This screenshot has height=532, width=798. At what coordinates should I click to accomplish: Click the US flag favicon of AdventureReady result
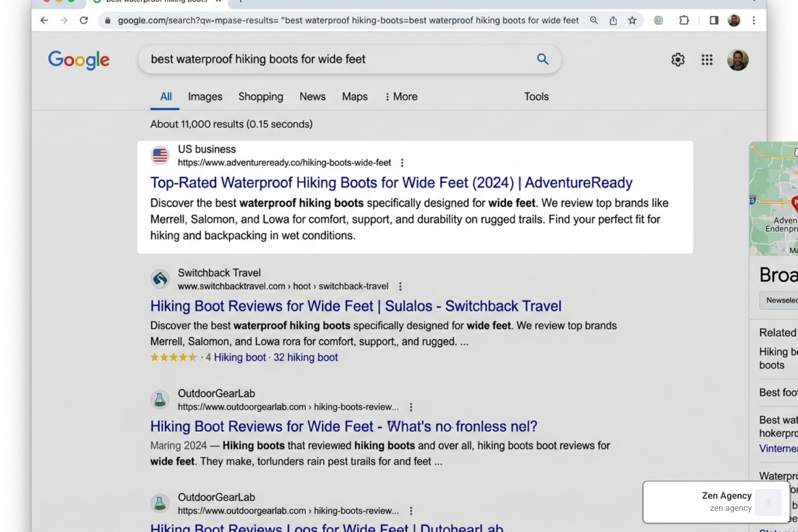(160, 155)
